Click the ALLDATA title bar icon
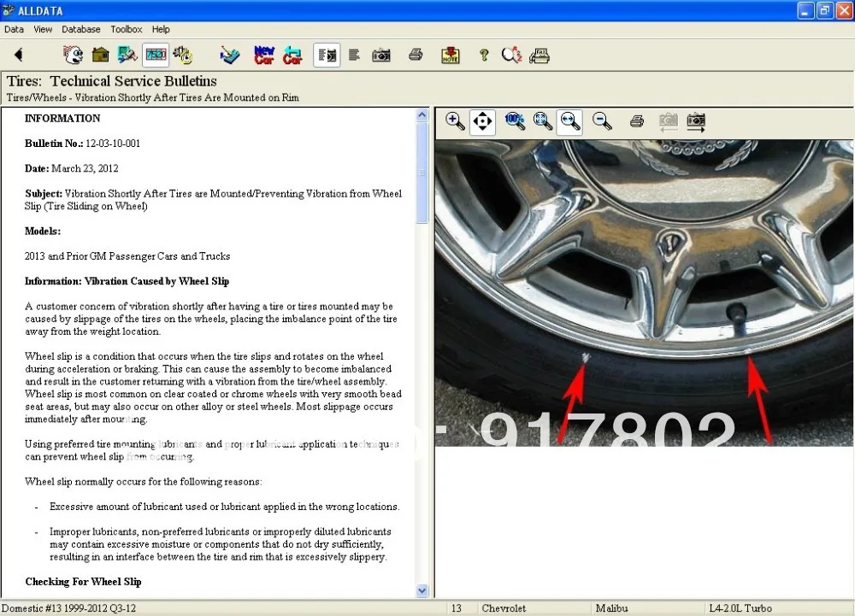This screenshot has height=616, width=855. [9, 10]
